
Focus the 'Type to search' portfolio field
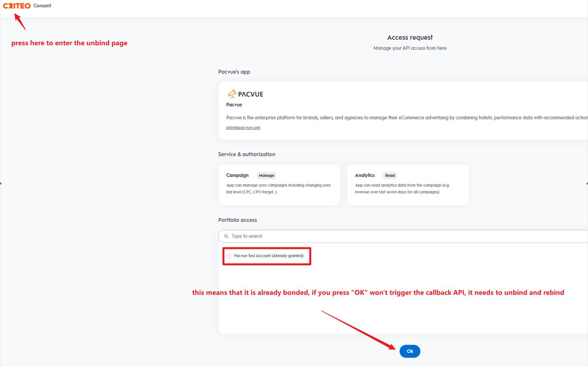(x=403, y=236)
